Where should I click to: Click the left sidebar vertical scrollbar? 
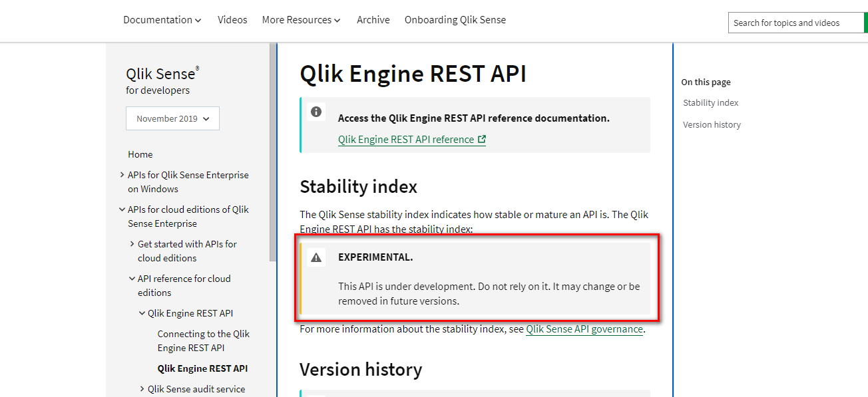pos(272,153)
